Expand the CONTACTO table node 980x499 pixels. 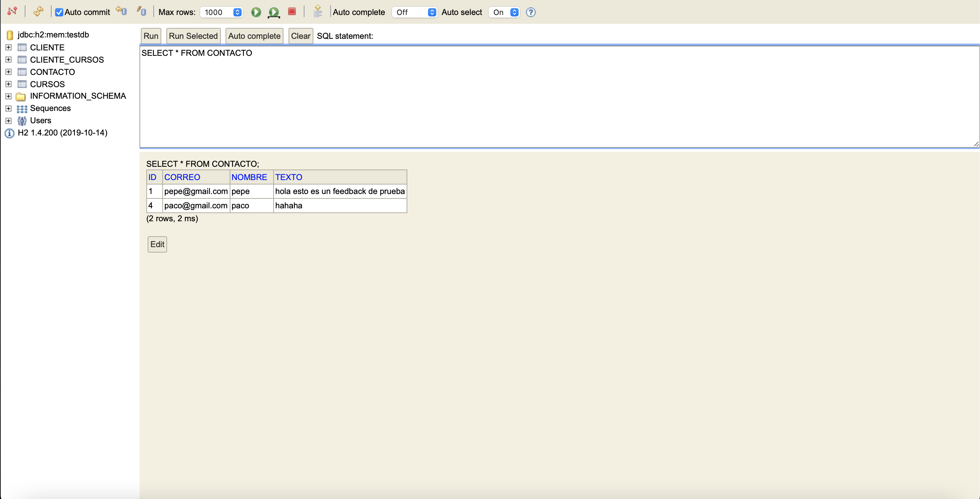tap(9, 72)
